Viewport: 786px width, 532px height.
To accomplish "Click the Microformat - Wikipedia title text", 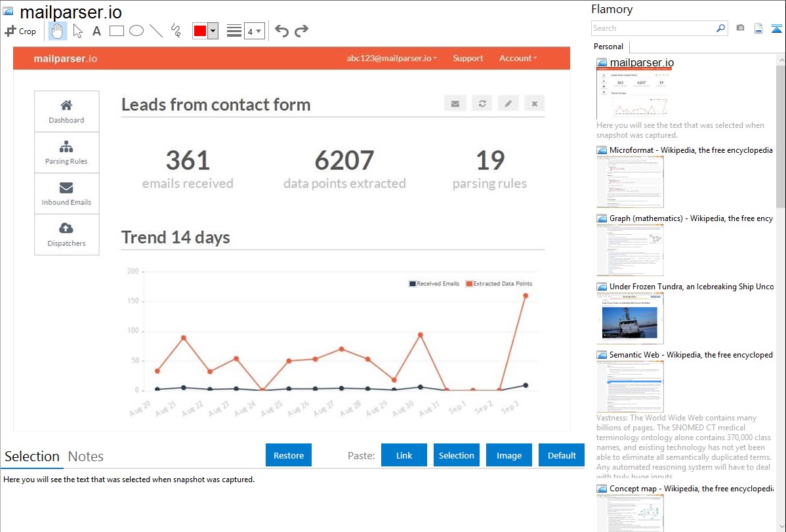I will coord(691,150).
